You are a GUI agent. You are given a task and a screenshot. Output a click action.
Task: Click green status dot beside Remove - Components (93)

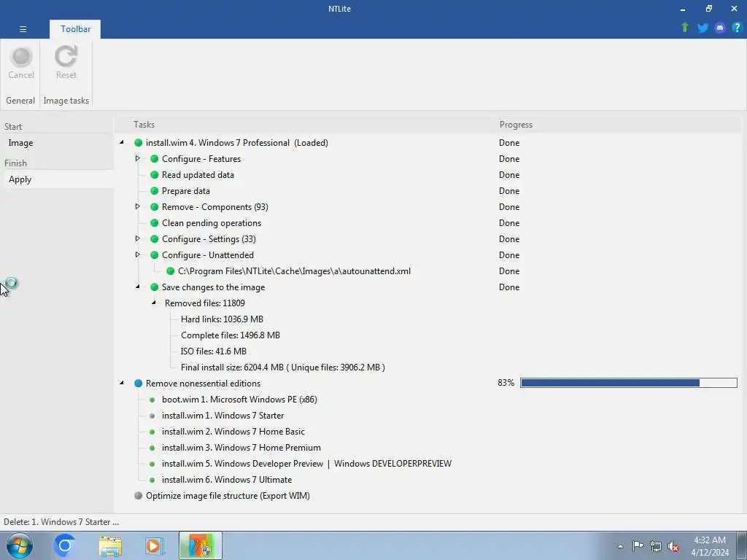(x=155, y=207)
